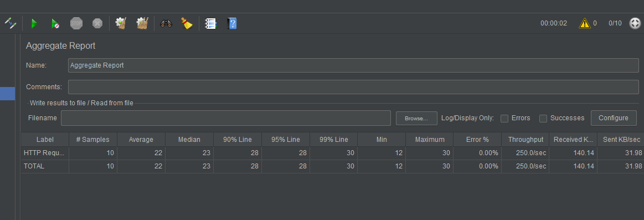Click the Stop test icon
This screenshot has width=644, height=220.
pos(76,23)
